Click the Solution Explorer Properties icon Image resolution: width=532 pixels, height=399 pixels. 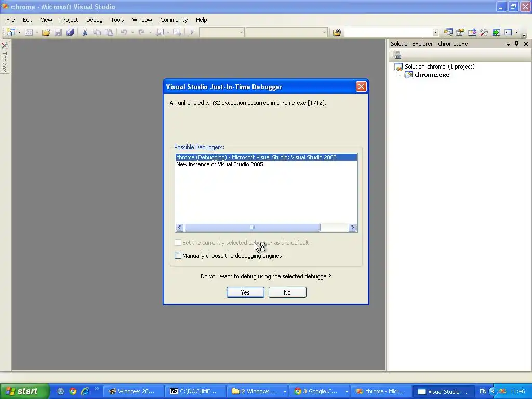pos(397,55)
